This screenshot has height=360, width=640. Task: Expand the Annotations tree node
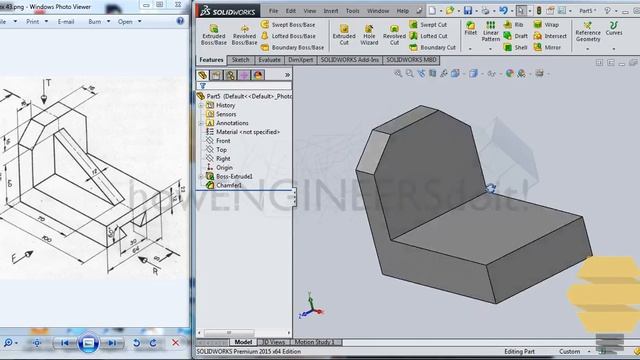pyautogui.click(x=201, y=123)
